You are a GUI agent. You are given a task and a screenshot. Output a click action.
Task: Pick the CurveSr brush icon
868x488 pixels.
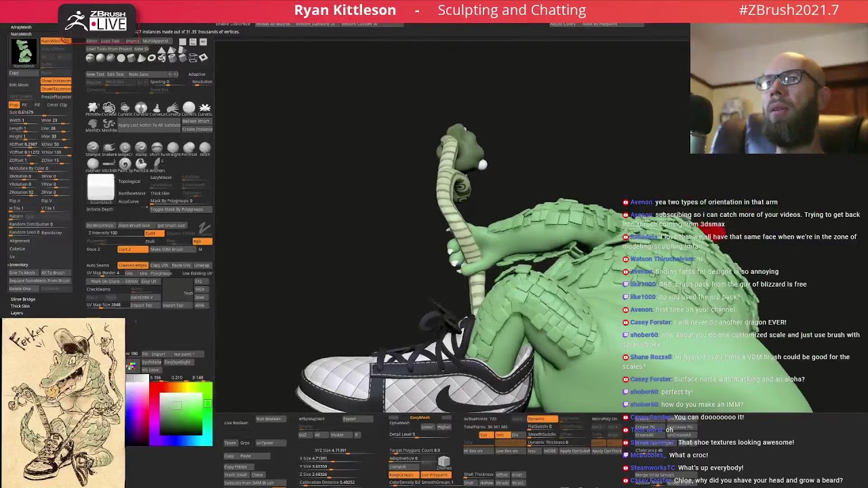pos(141,108)
